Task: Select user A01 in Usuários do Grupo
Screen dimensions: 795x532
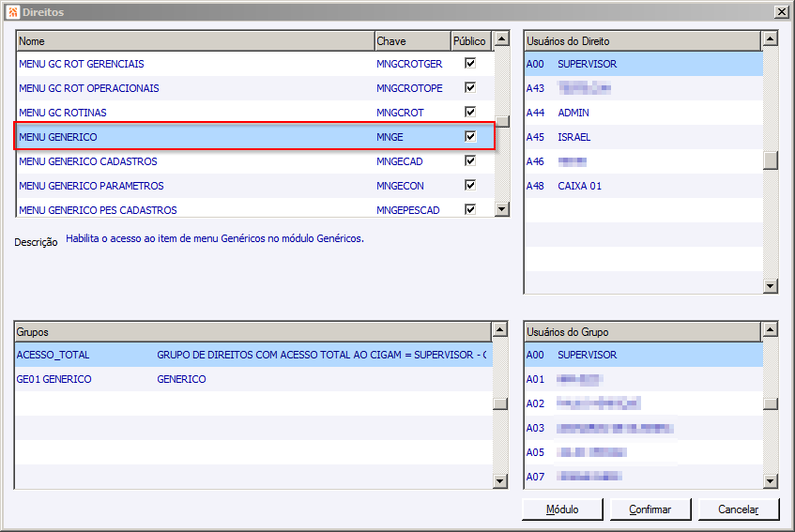Action: click(x=644, y=379)
